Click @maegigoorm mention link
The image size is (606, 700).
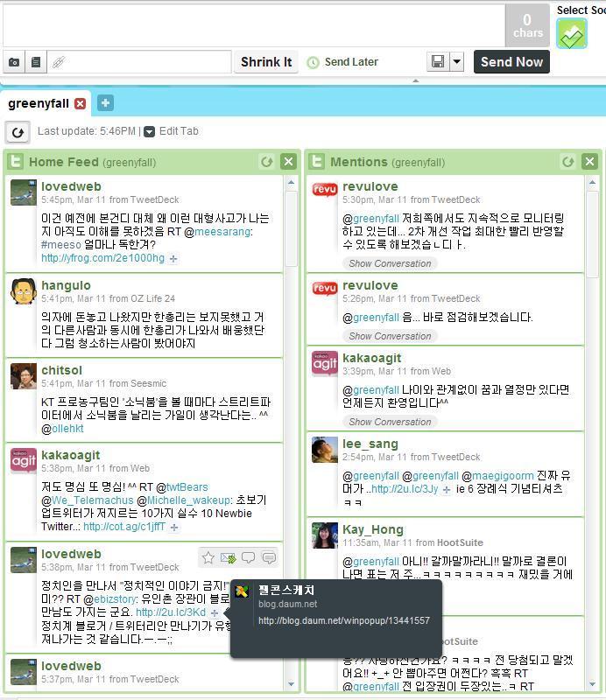503,476
